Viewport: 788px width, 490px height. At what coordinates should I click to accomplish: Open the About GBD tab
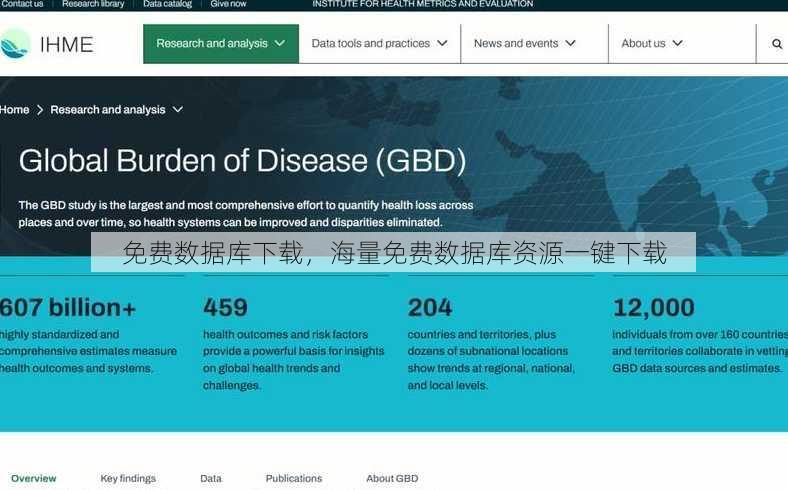392,478
